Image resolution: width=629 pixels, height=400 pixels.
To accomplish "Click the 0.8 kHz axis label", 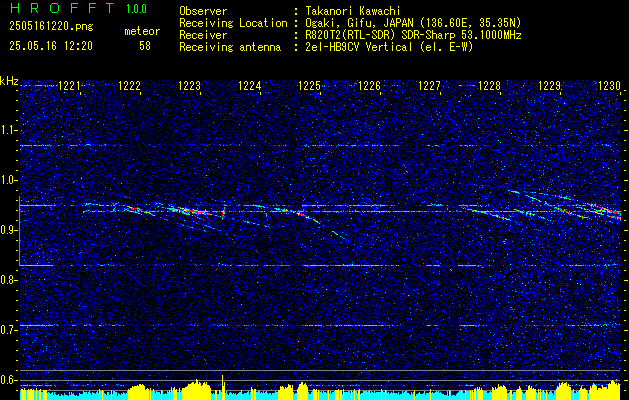I will coord(9,280).
